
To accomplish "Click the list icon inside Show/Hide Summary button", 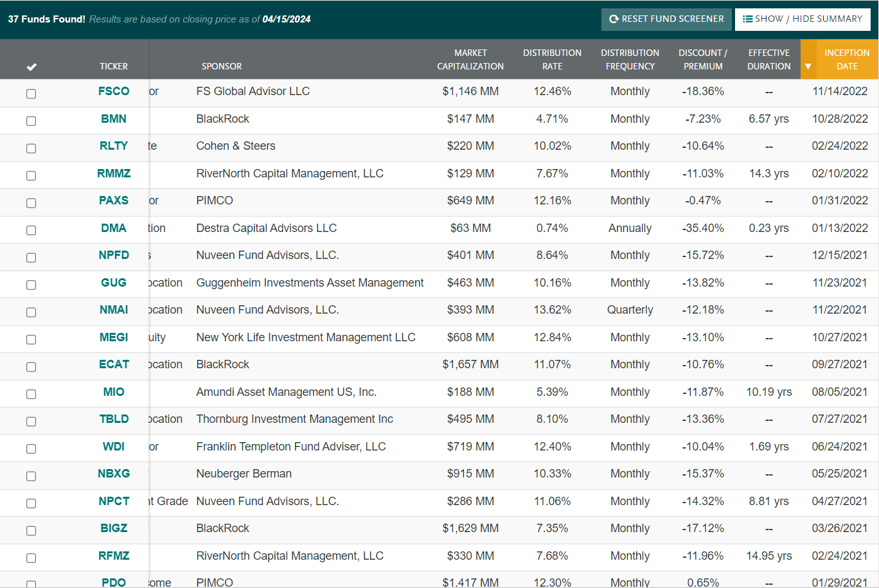I will (747, 19).
